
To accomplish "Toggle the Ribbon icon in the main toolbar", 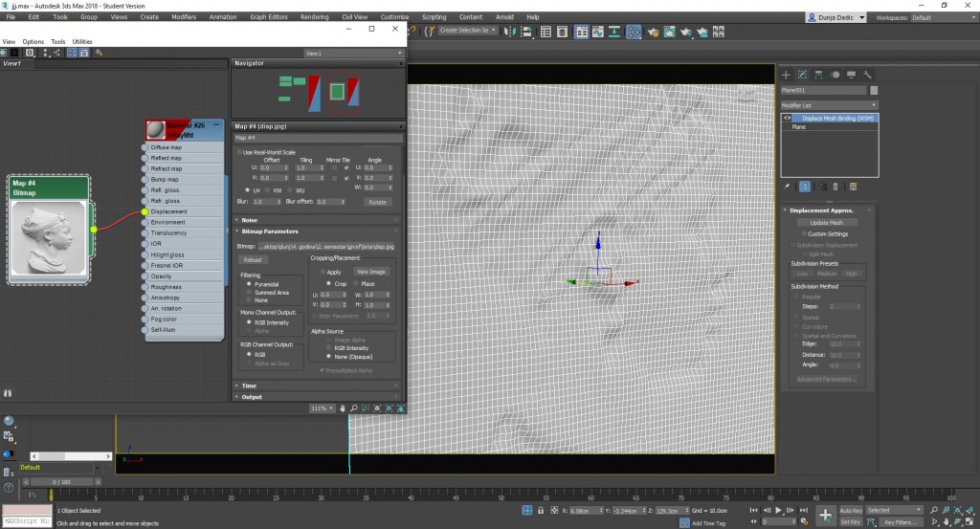I will pyautogui.click(x=582, y=32).
